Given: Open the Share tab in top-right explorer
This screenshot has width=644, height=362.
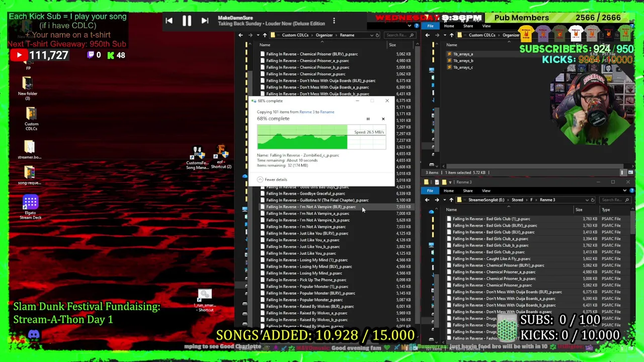Looking at the screenshot, I should point(468,26).
